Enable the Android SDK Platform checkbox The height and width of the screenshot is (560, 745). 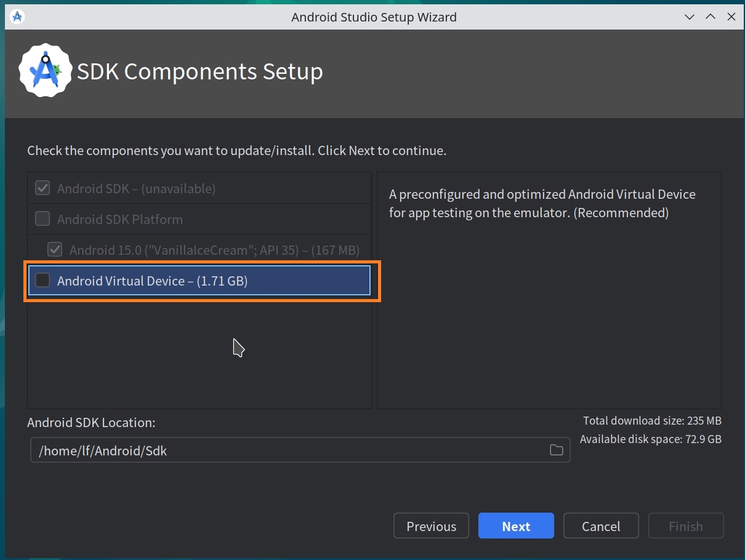point(42,219)
